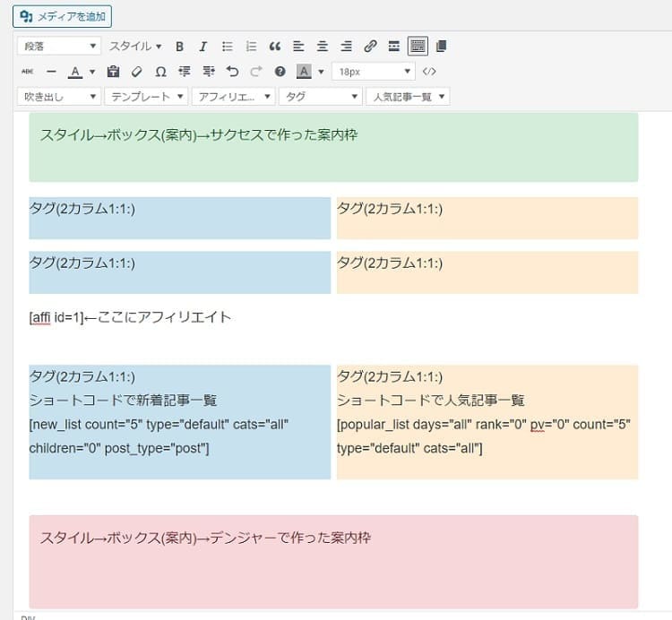Click ショートコードで新着記事一覧 text
This screenshot has width=672, height=620.
point(123,400)
